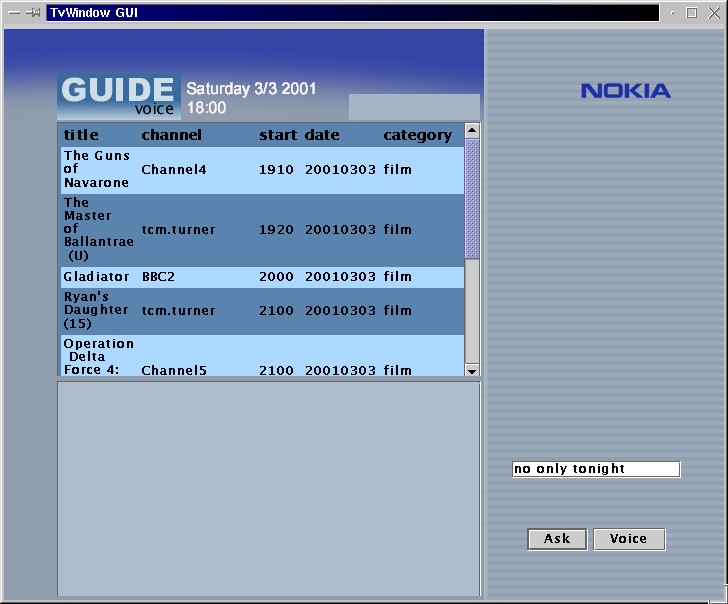728x604 pixels.
Task: Select 'Operation Delta Force 4:' title
Action: [x=98, y=357]
